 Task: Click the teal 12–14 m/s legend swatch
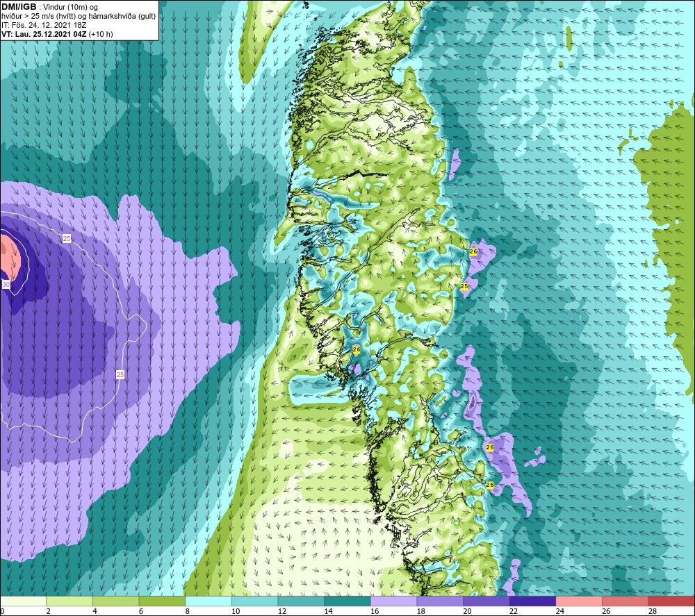click(x=301, y=601)
